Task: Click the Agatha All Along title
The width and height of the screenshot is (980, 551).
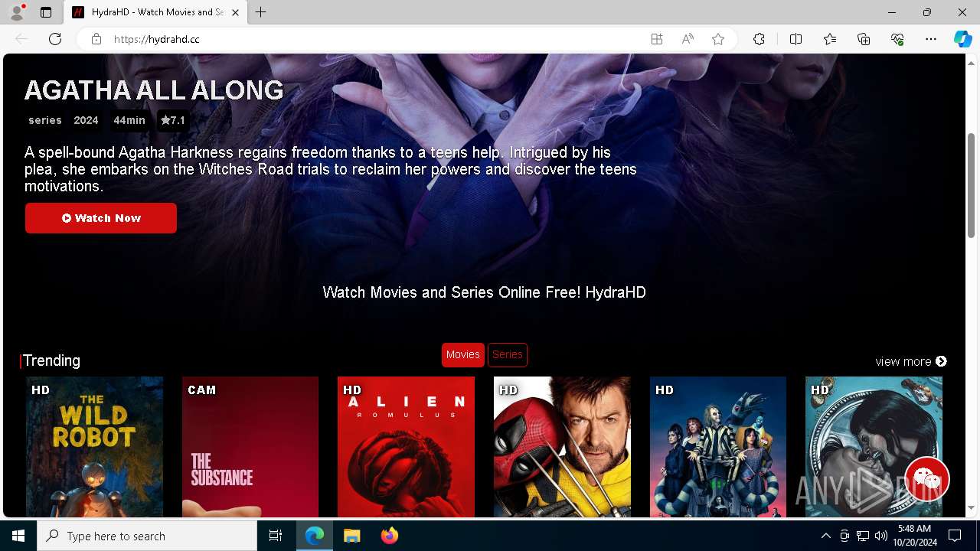Action: pyautogui.click(x=154, y=90)
